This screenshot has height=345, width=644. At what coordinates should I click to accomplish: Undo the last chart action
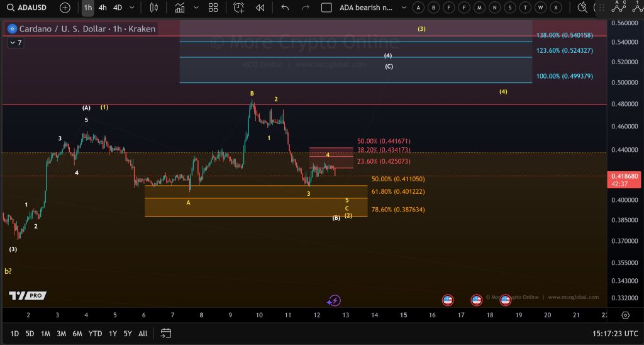point(285,8)
